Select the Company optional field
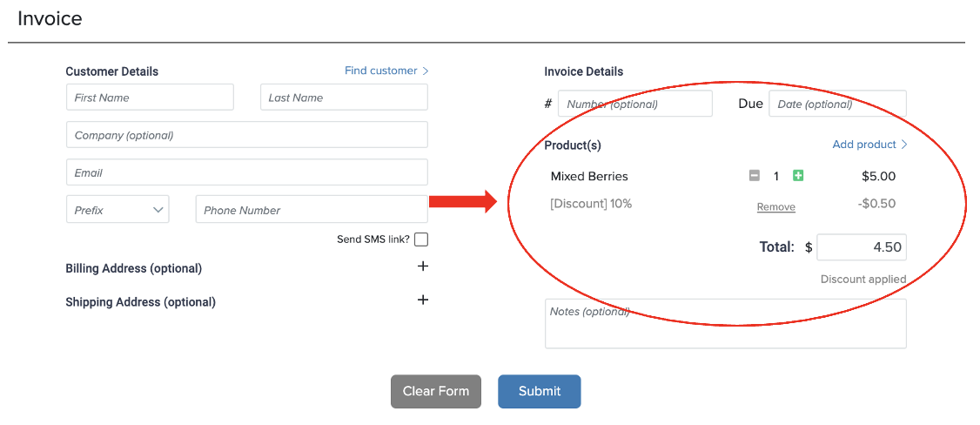The image size is (980, 425). [247, 135]
